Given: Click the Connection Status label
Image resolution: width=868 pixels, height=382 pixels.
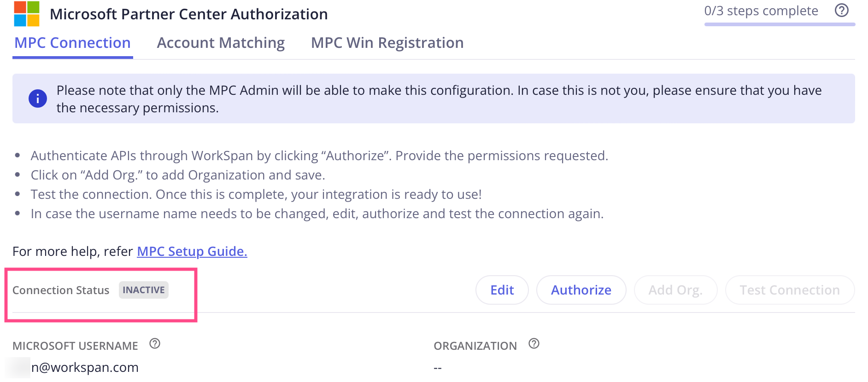Looking at the screenshot, I should (x=61, y=290).
